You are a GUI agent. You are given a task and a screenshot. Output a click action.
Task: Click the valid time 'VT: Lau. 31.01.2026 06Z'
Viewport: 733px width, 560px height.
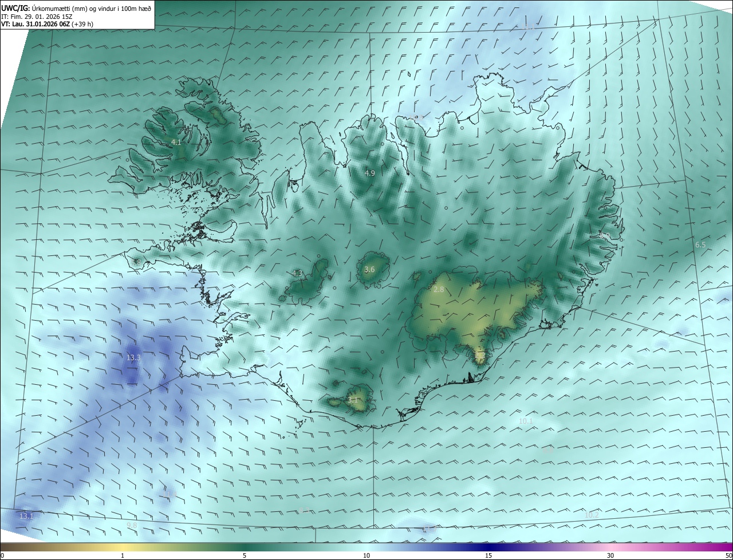click(x=36, y=24)
